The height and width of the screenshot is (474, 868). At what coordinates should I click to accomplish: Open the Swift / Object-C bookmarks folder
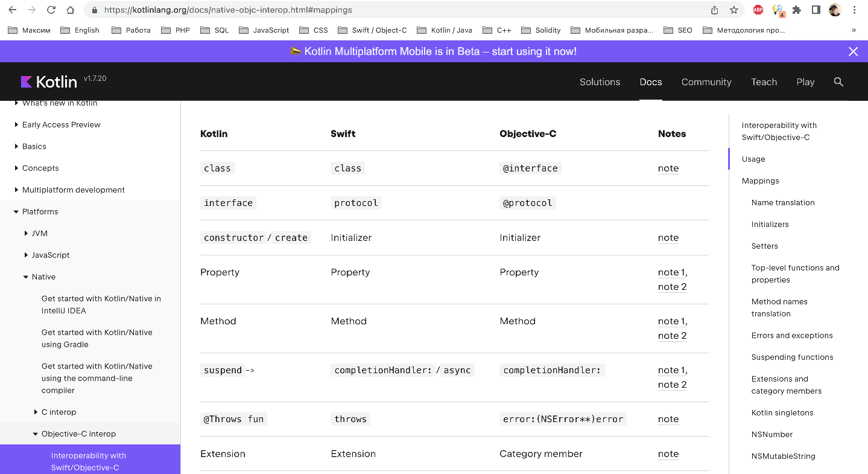pos(372,30)
